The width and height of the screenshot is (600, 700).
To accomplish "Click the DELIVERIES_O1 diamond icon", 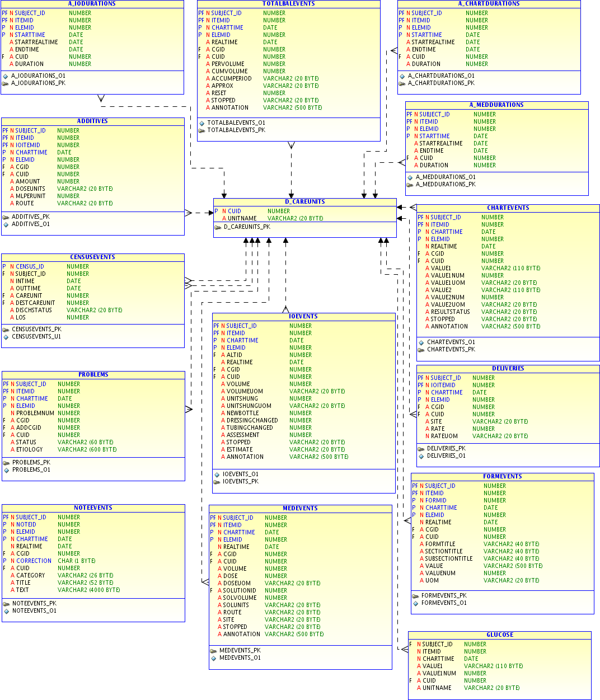I will pos(421,456).
